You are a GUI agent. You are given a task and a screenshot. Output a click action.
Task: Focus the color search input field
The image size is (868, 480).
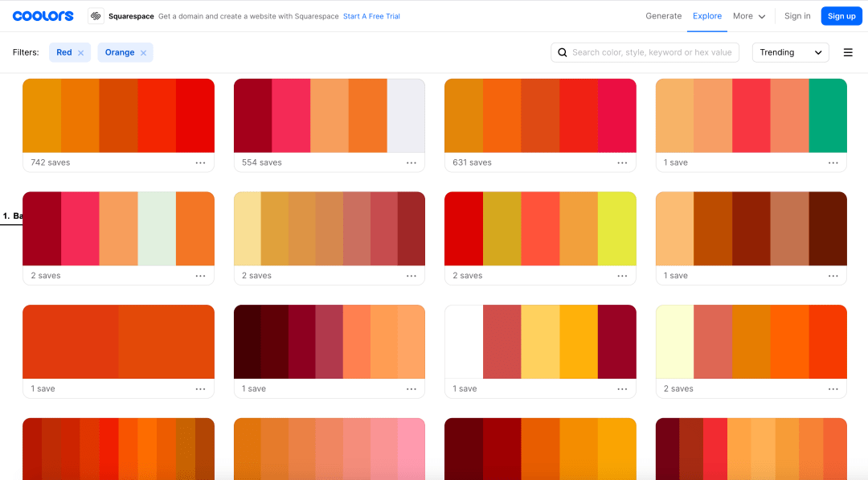(x=651, y=52)
